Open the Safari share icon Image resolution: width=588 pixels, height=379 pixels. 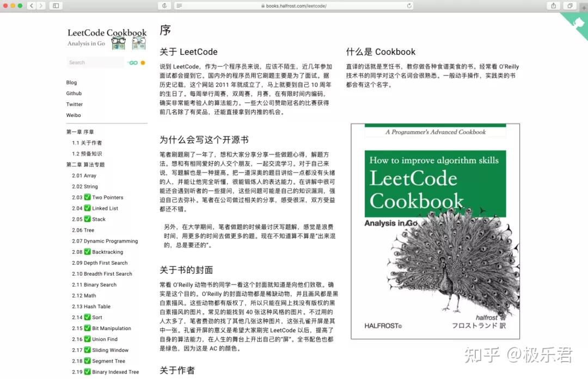click(553, 5)
